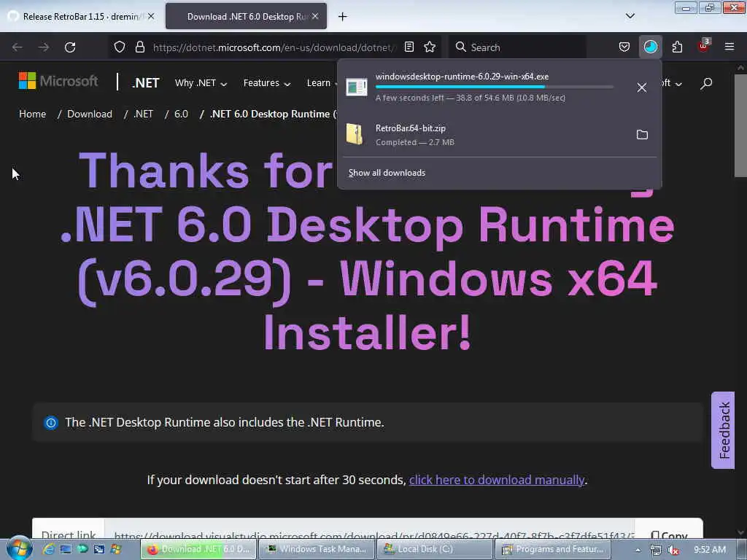List all tabs dropdown arrow
The width and height of the screenshot is (747, 560).
[630, 16]
